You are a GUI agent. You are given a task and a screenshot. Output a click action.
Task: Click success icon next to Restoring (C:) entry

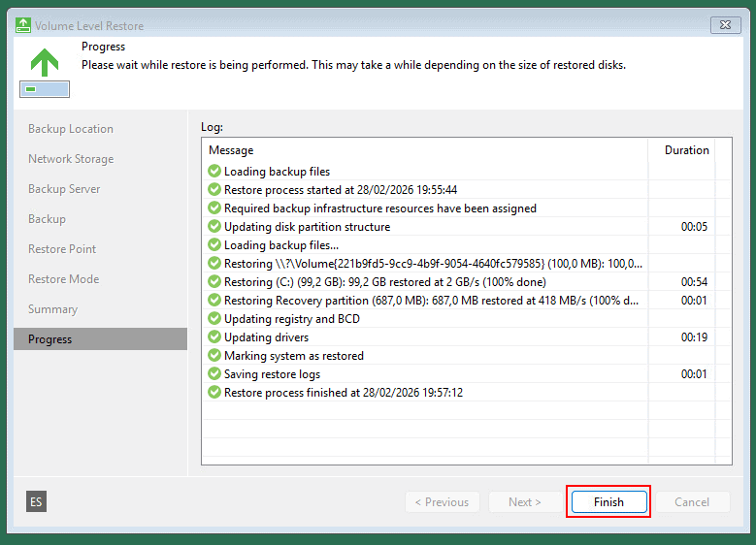[x=214, y=282]
